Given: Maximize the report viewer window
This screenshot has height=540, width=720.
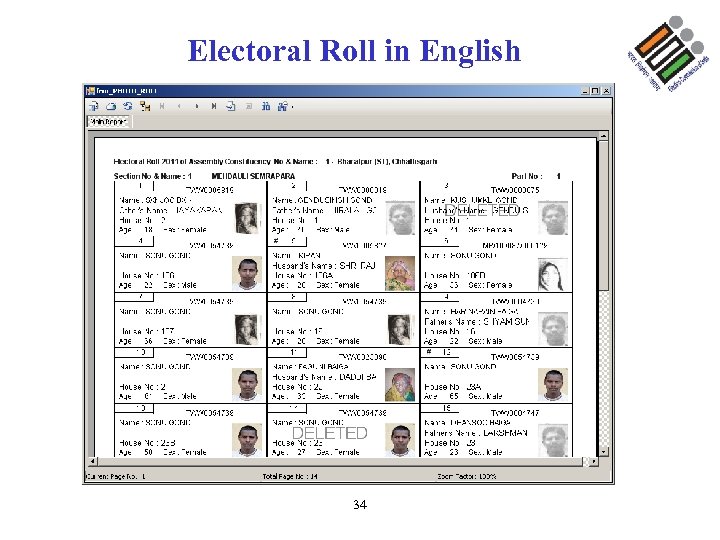Looking at the screenshot, I should [595, 91].
